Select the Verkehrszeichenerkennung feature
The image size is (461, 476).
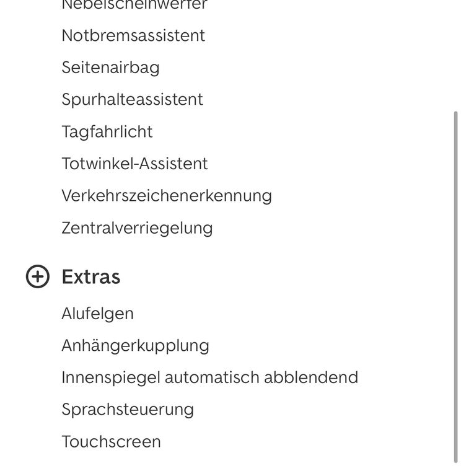(x=166, y=196)
